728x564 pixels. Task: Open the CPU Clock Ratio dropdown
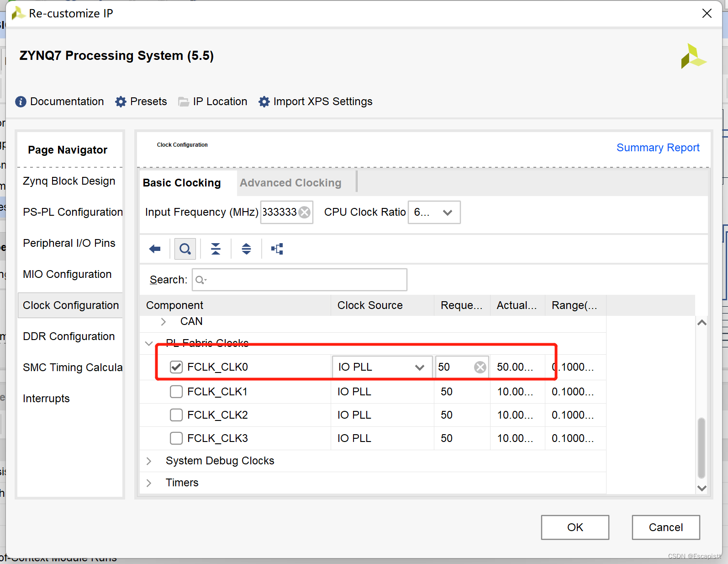[434, 212]
